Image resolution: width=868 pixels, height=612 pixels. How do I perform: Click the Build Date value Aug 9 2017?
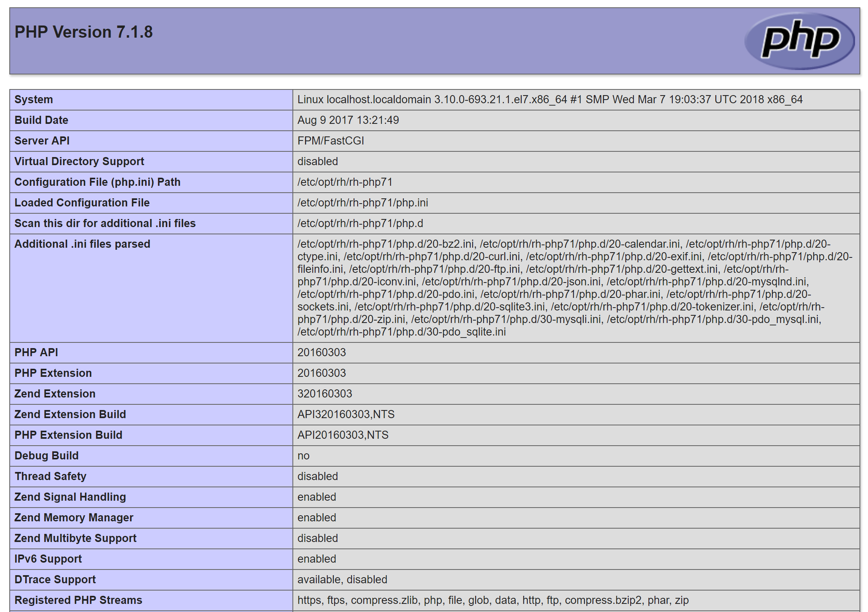[x=348, y=120]
